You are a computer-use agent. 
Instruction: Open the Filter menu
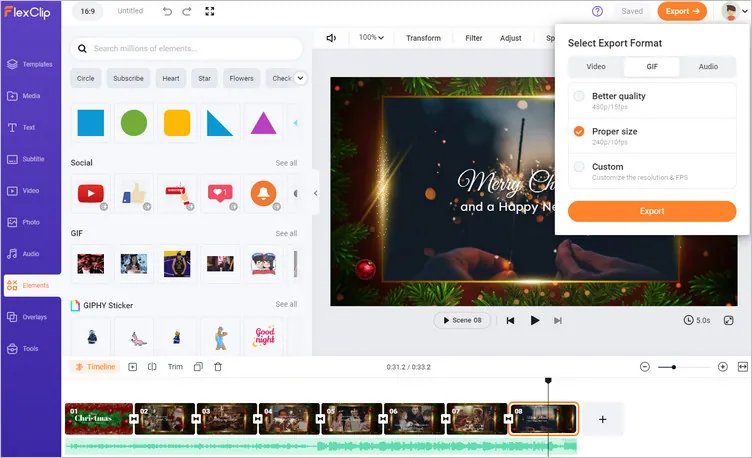(x=473, y=38)
